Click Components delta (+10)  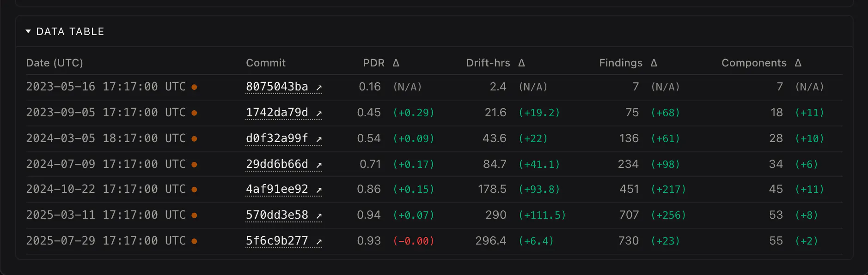click(x=810, y=138)
